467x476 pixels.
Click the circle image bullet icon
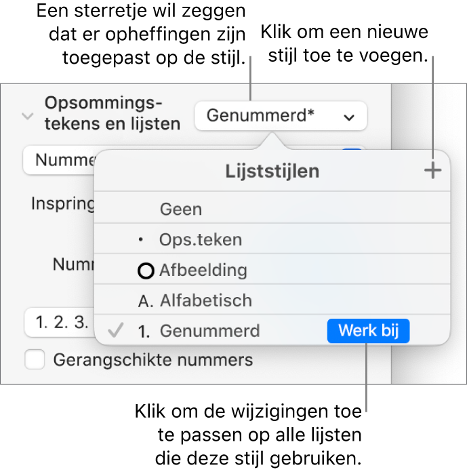146,271
